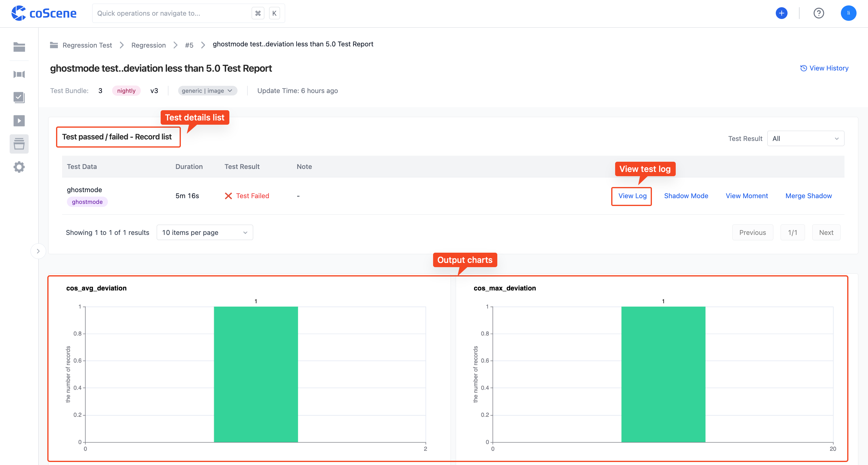Viewport: 868px width, 465px height.
Task: Click View History link
Action: [x=824, y=68]
